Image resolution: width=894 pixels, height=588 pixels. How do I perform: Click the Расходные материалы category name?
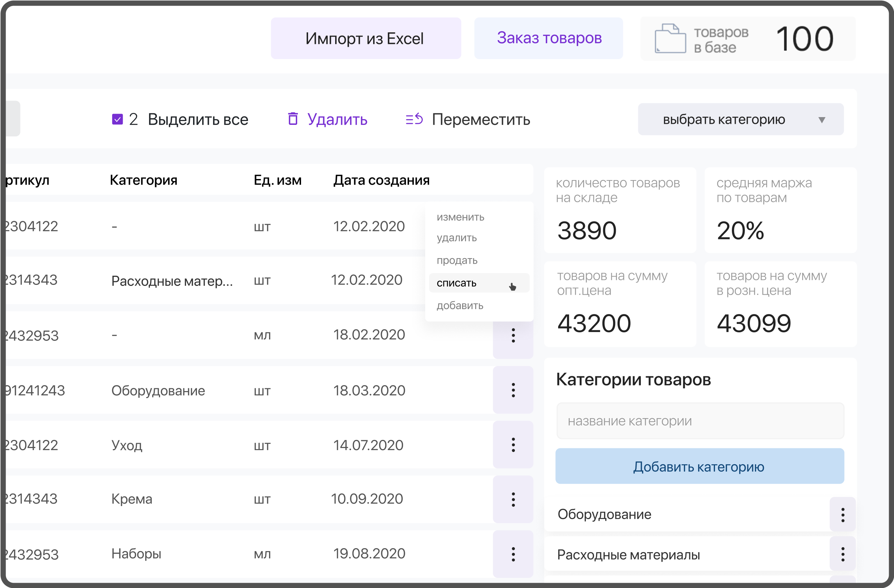point(628,555)
